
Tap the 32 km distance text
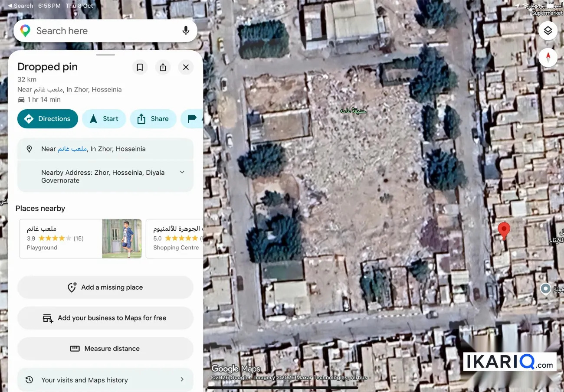click(x=27, y=79)
